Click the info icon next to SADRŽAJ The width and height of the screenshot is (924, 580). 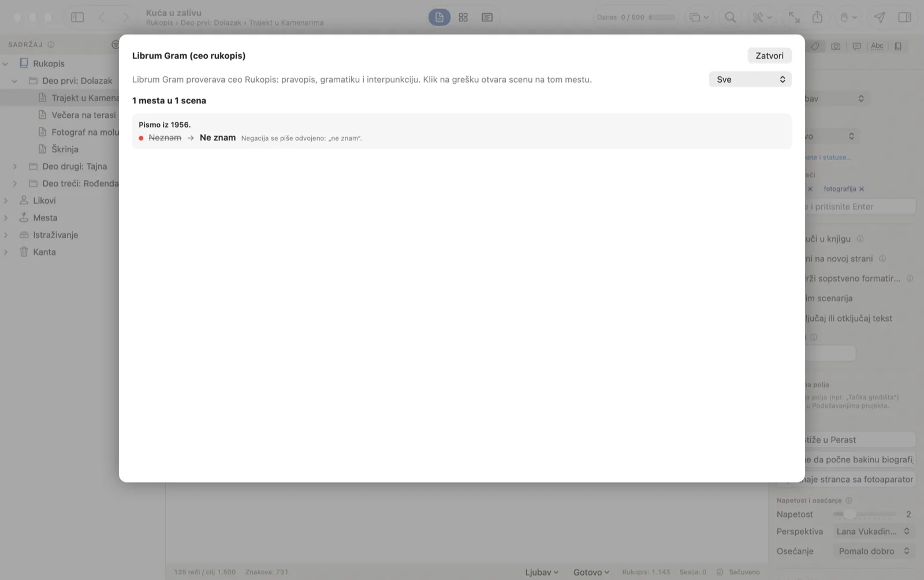tap(51, 44)
